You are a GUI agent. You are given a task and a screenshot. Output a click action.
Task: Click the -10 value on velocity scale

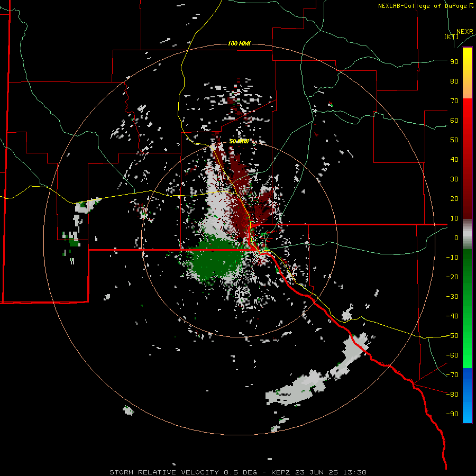click(452, 258)
